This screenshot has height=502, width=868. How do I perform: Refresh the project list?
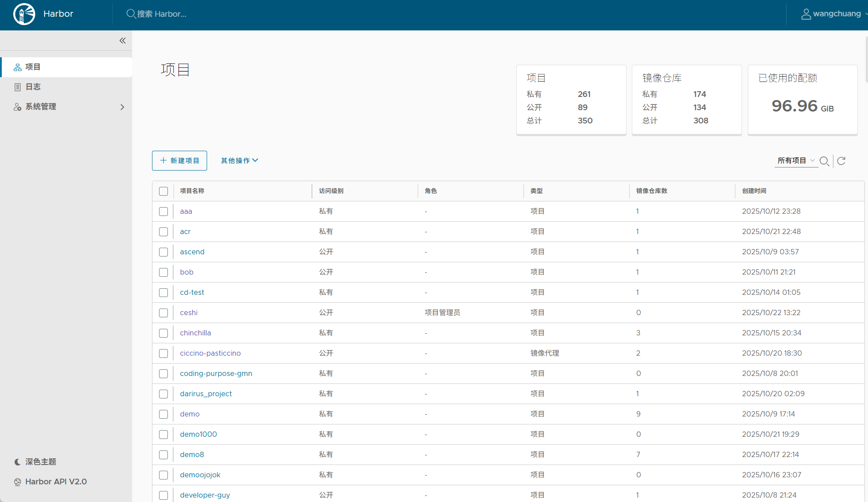coord(841,161)
